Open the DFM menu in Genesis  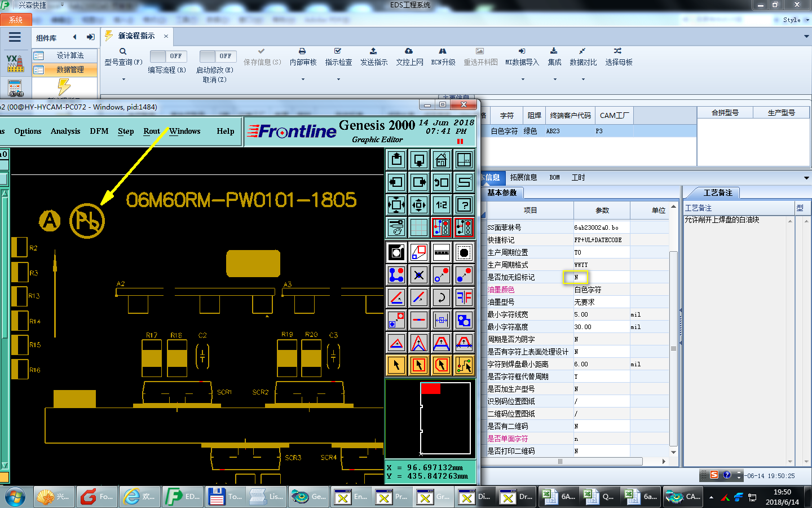[99, 131]
